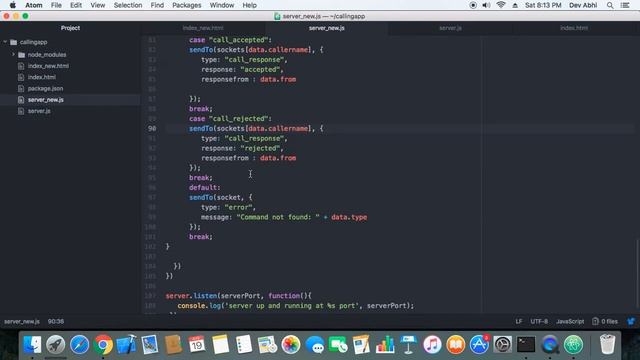The height and width of the screenshot is (360, 640).
Task: Open server.js in the project tree
Action: point(39,111)
